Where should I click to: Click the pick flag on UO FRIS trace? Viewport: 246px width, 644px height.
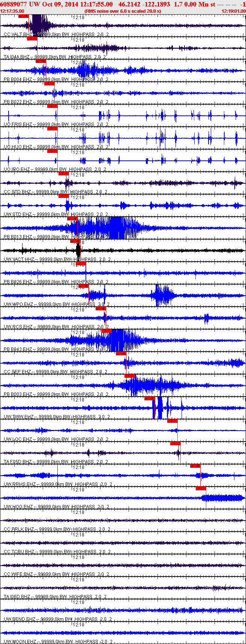[x=52, y=106]
